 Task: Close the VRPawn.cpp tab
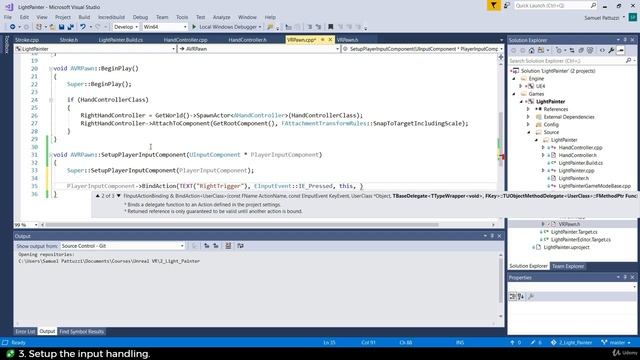(330, 40)
